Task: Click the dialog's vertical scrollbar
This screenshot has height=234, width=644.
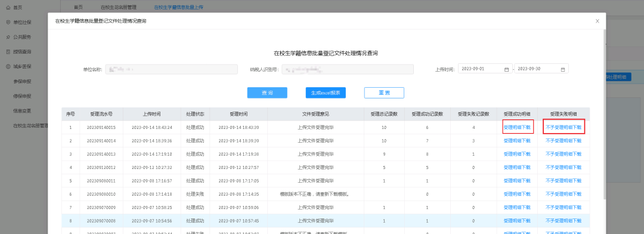Action: tap(604, 115)
